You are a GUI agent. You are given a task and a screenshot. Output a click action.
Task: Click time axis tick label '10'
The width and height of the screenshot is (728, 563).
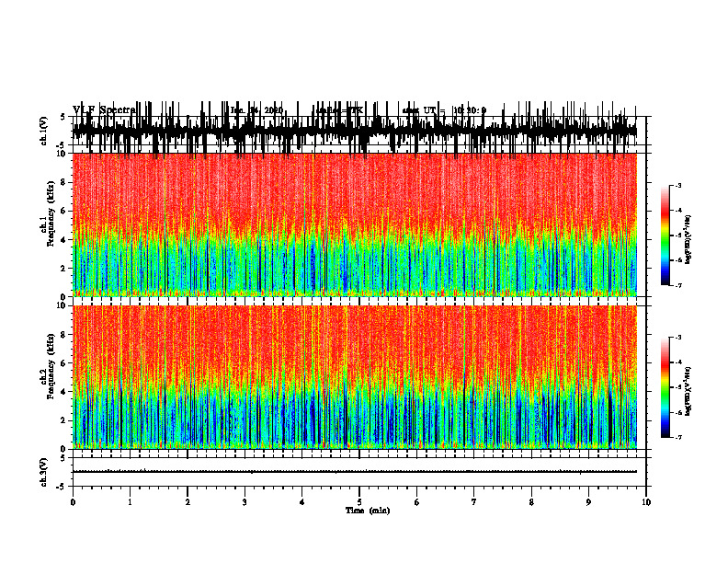click(x=646, y=502)
